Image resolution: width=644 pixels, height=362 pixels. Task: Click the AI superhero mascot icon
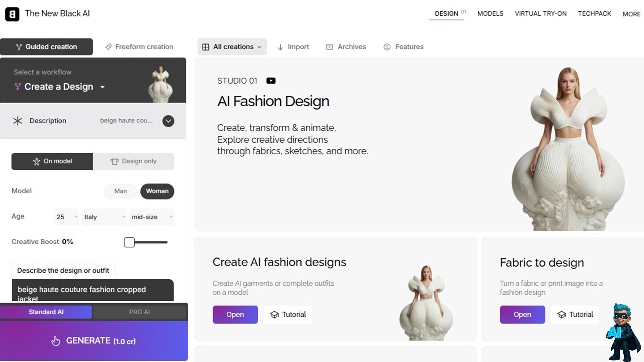click(x=623, y=332)
